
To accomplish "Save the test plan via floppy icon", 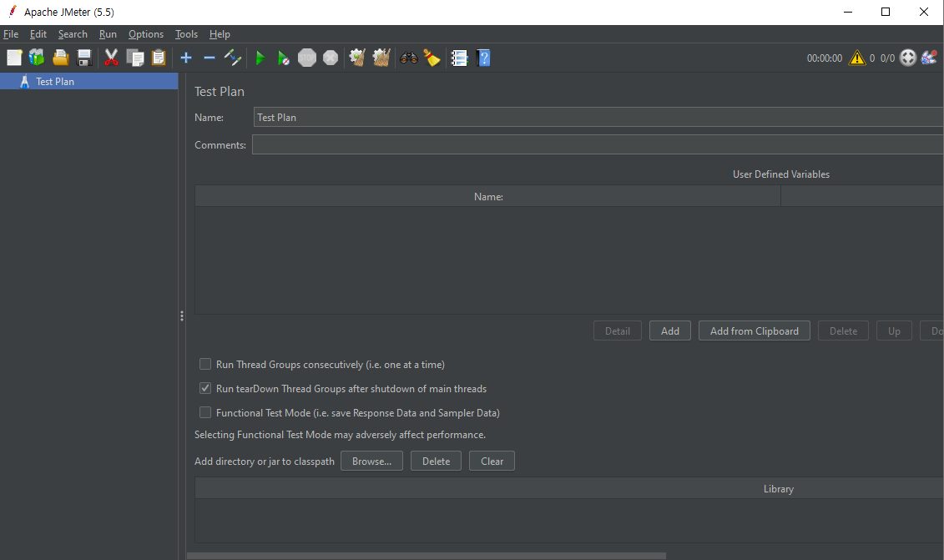I will click(84, 58).
